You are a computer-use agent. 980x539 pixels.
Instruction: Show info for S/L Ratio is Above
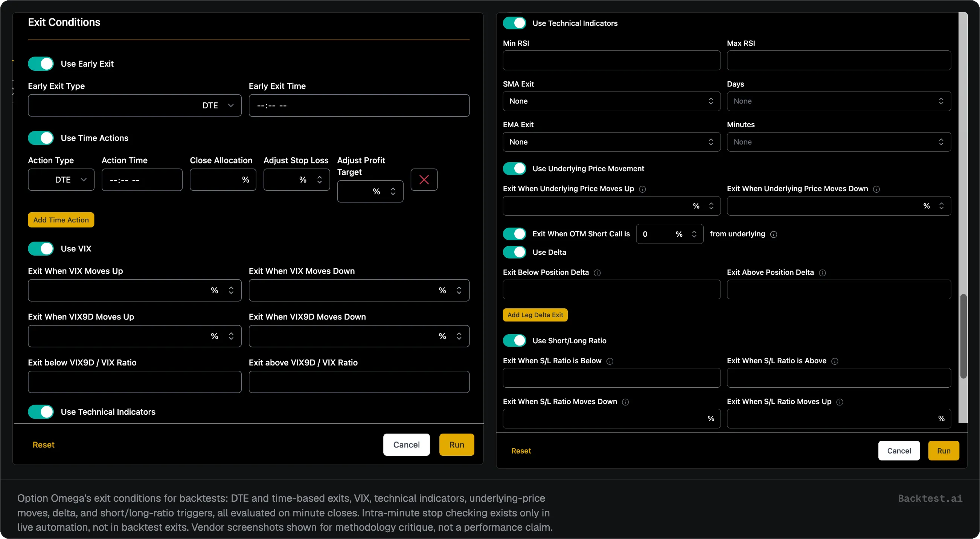pos(835,361)
